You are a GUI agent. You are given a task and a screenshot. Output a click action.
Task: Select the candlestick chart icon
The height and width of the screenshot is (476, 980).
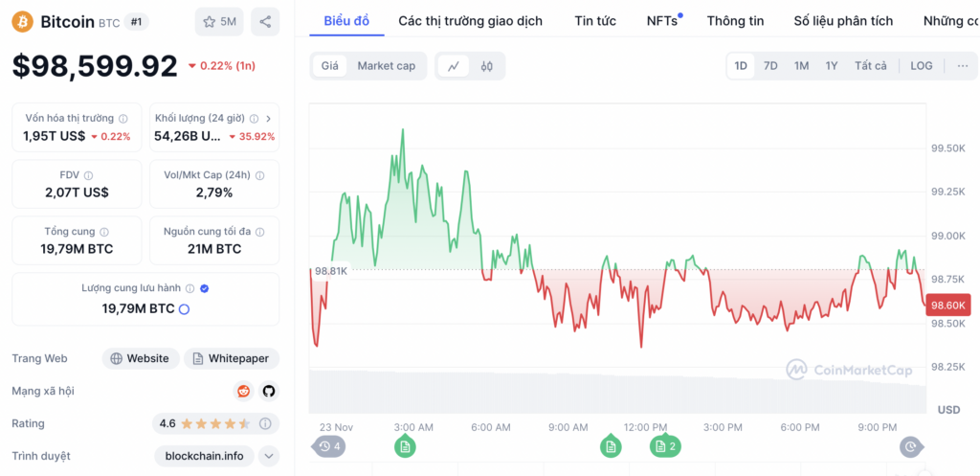tap(487, 66)
